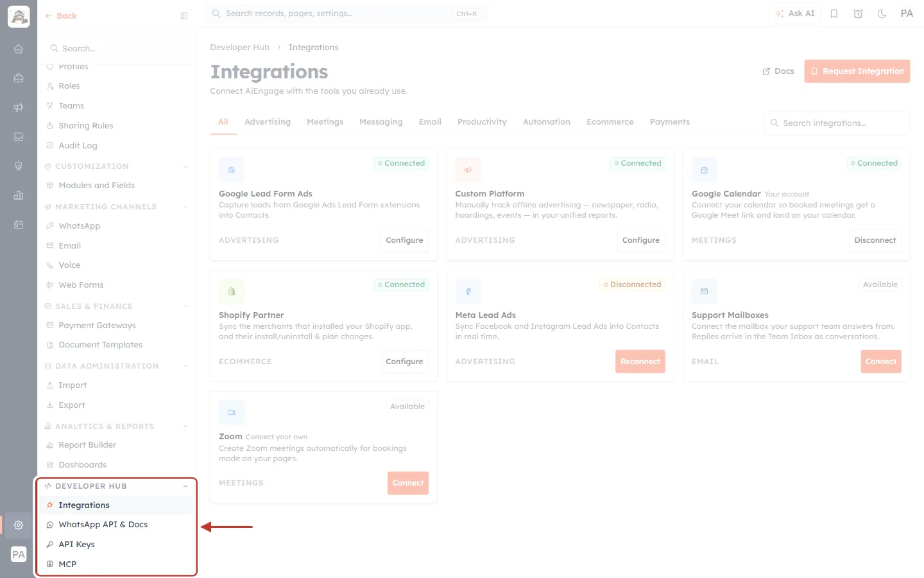The image size is (924, 578).
Task: Disconnect the Google Calendar integration
Action: 875,240
